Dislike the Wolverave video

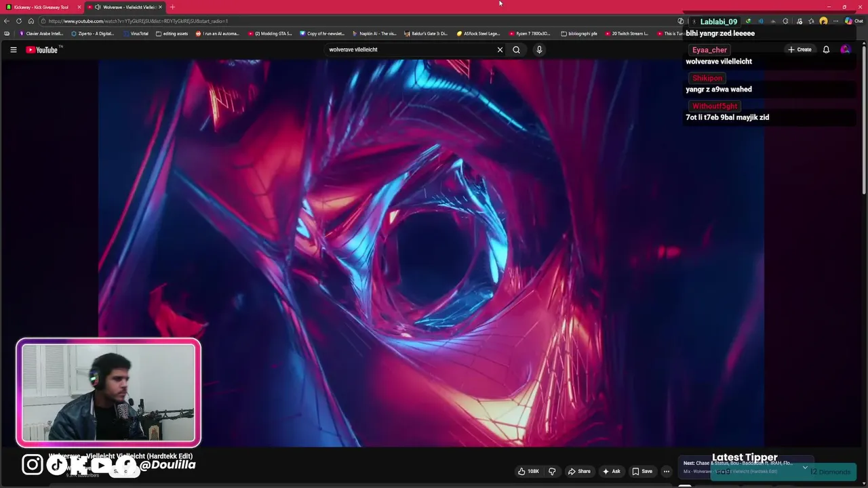click(552, 471)
